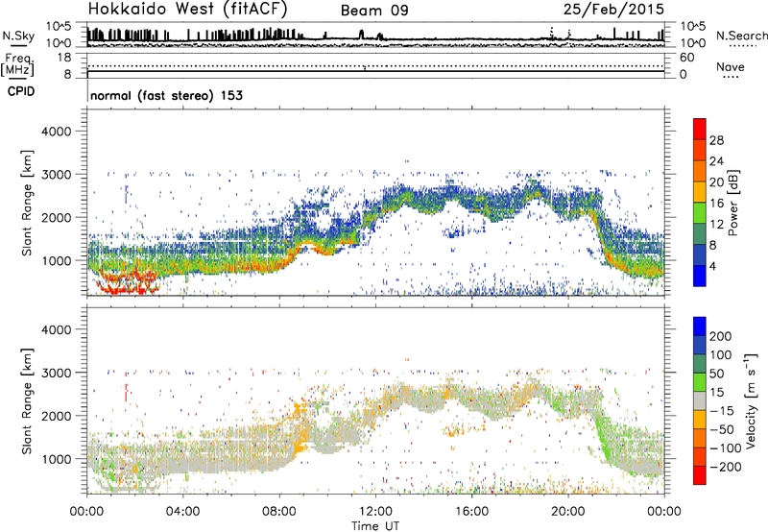Click the red bottom velocity color segment

(700, 475)
